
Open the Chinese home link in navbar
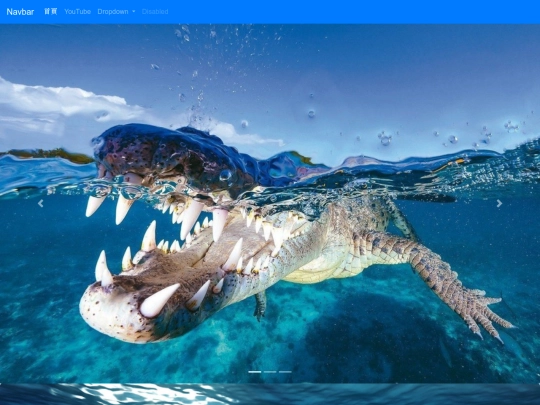[x=51, y=11]
